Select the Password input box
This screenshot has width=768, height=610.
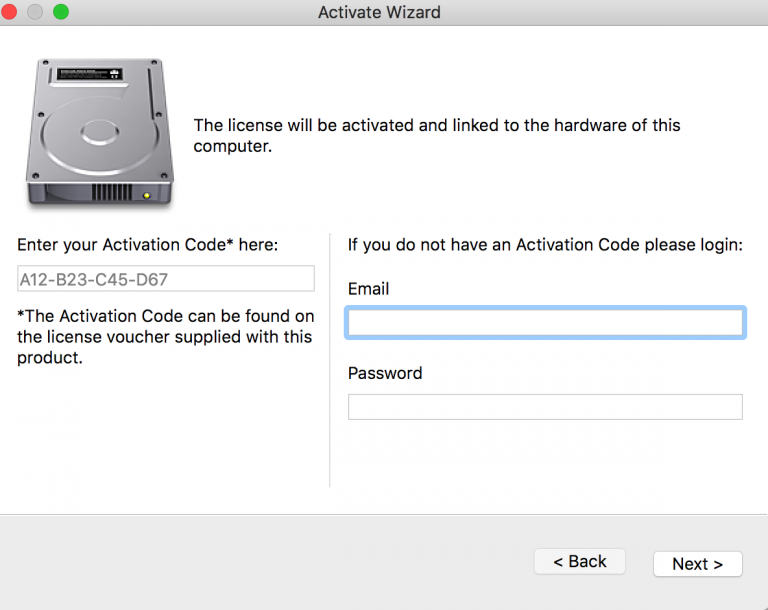[545, 407]
